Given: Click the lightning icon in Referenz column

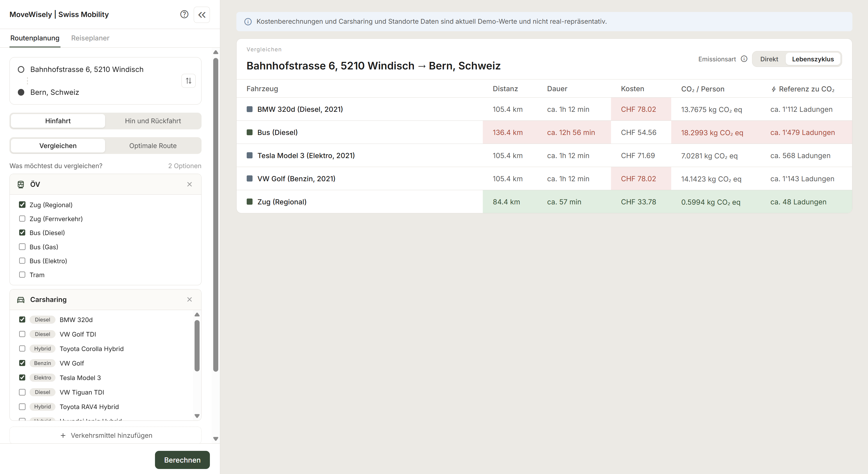Looking at the screenshot, I should (x=774, y=89).
